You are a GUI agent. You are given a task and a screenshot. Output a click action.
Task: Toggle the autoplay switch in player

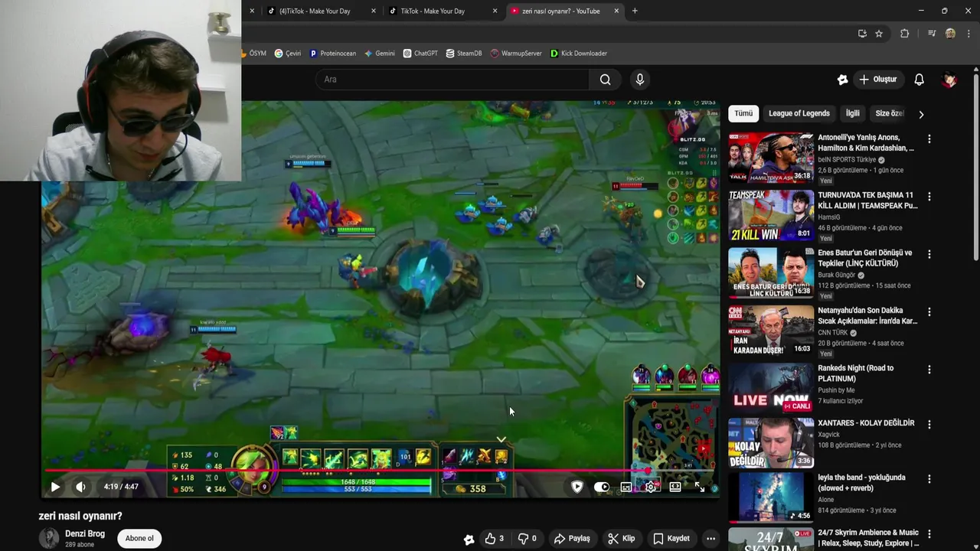602,487
